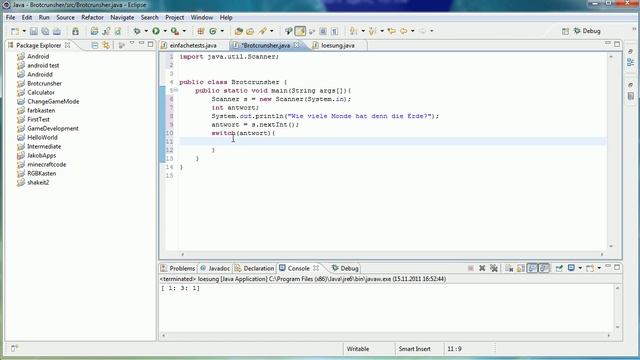This screenshot has height=360, width=640.
Task: Click Pin Console icon
Action: [x=559, y=268]
